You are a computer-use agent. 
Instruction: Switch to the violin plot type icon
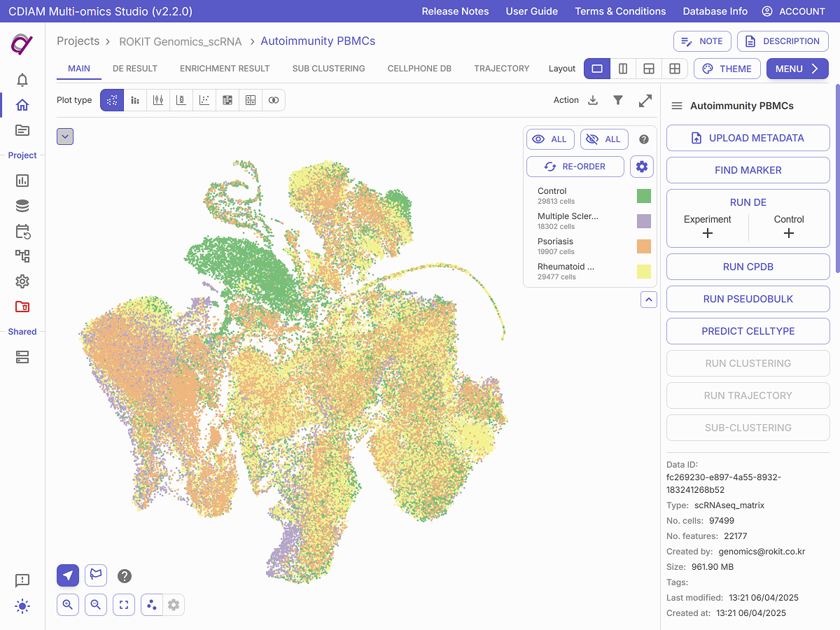(x=158, y=100)
